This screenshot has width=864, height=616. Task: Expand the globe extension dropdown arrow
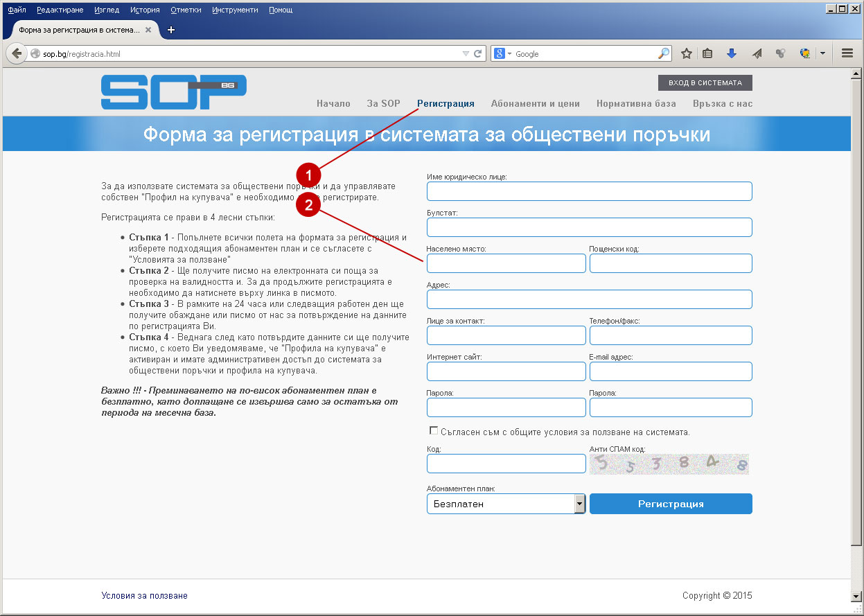click(x=822, y=53)
